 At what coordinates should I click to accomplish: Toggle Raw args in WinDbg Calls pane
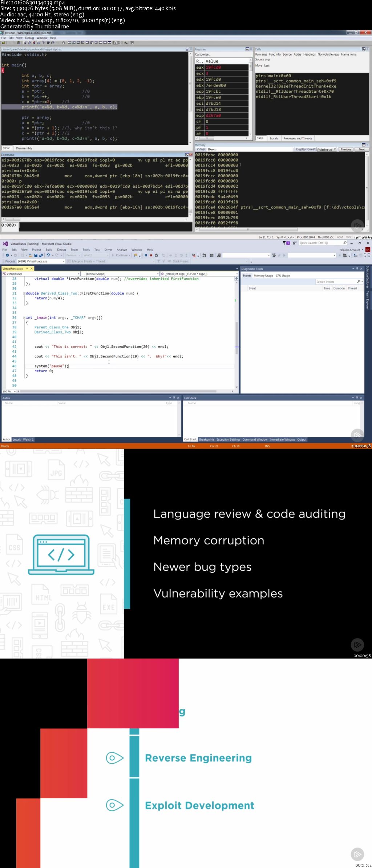click(x=261, y=55)
